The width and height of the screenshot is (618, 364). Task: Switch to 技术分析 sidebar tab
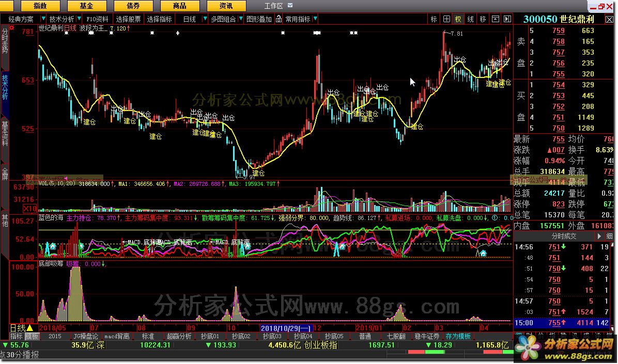pos(5,87)
